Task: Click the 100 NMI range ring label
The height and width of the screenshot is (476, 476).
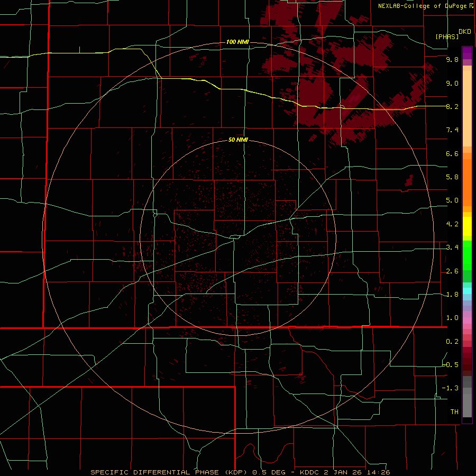Action: (x=237, y=42)
